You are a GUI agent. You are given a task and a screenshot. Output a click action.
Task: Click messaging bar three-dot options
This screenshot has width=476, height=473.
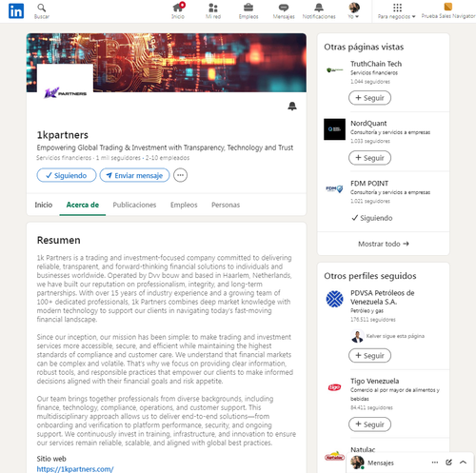[435, 463]
